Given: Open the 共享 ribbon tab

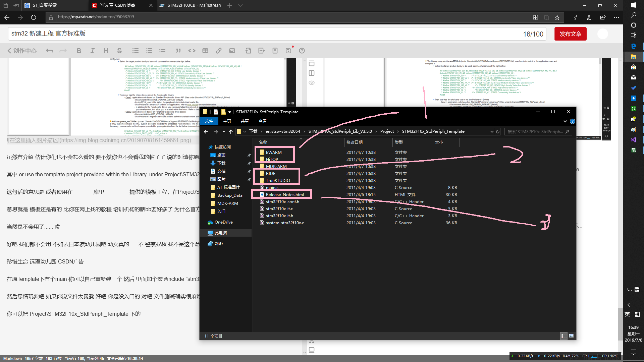Looking at the screenshot, I should click(x=245, y=121).
